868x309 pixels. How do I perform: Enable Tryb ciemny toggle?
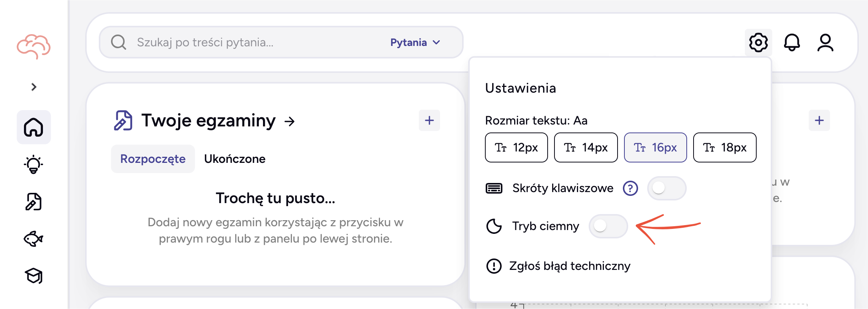pyautogui.click(x=608, y=226)
